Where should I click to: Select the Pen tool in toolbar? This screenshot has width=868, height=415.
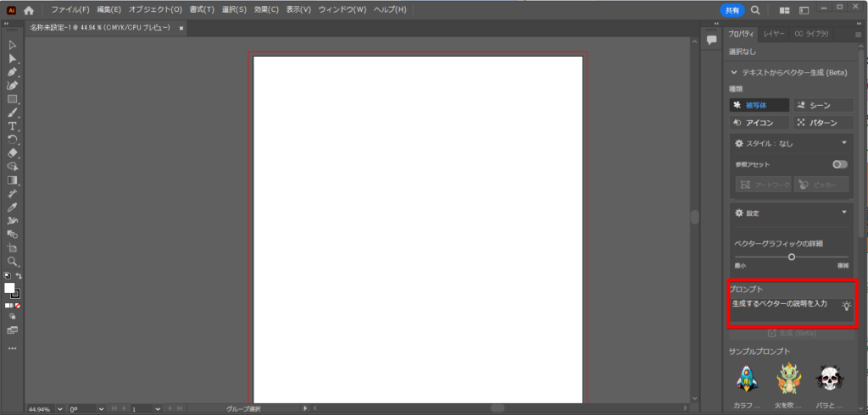[x=12, y=72]
